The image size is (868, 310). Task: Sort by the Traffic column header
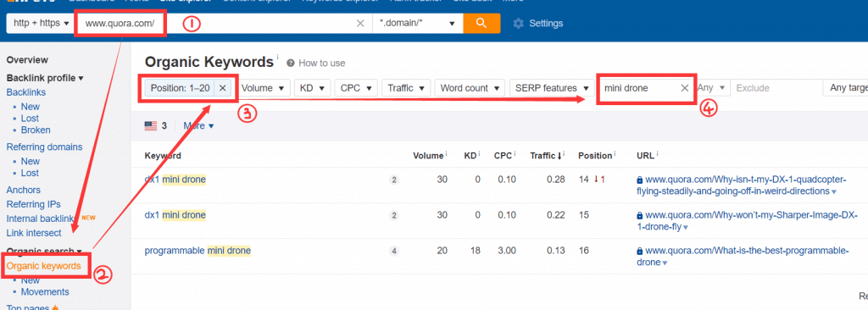547,156
